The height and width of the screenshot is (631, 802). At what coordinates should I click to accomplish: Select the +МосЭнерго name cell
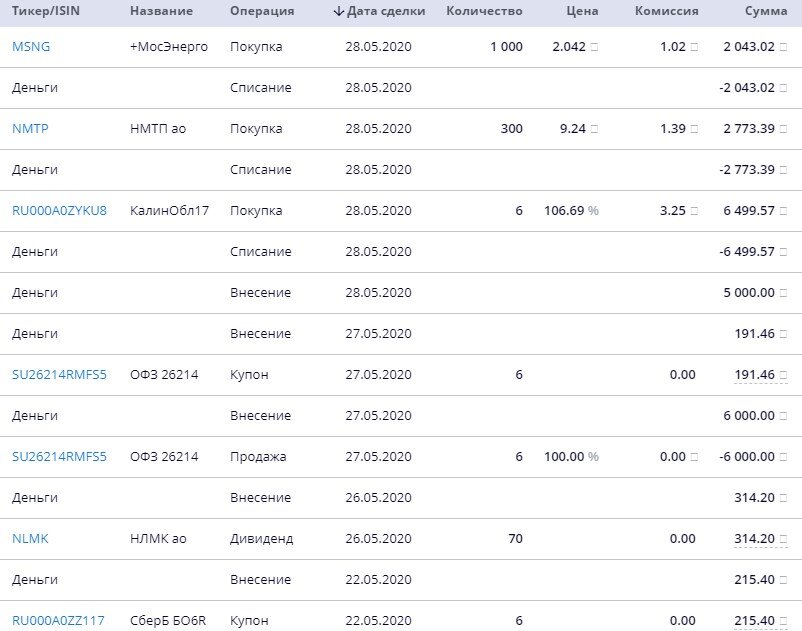(169, 47)
